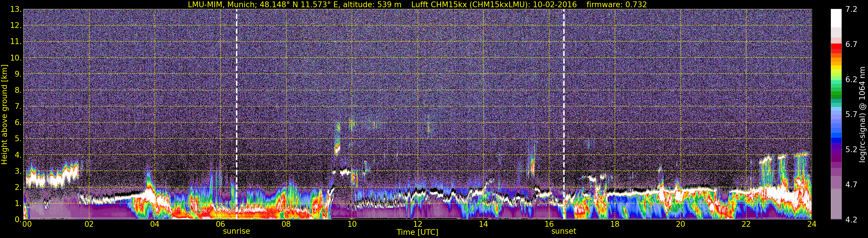Click the yellow band of the colorbar
868x238 pixels.
(836, 67)
